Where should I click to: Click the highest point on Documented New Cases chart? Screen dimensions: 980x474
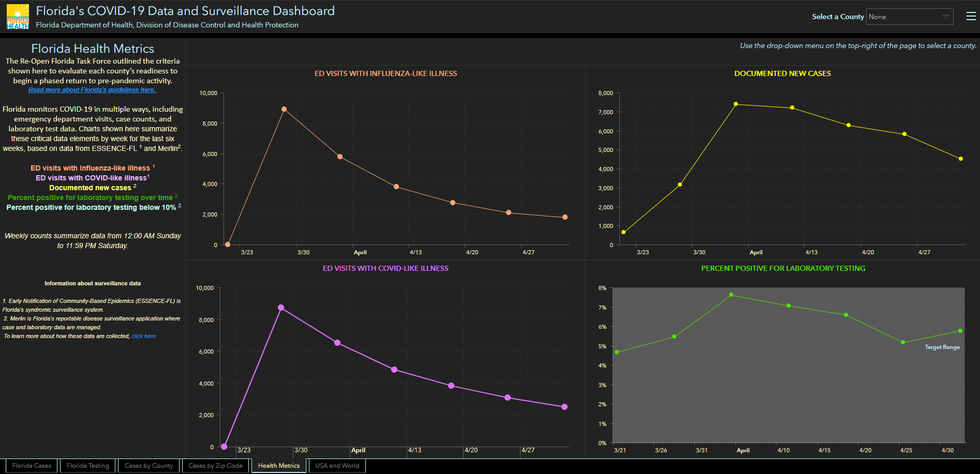tap(736, 104)
